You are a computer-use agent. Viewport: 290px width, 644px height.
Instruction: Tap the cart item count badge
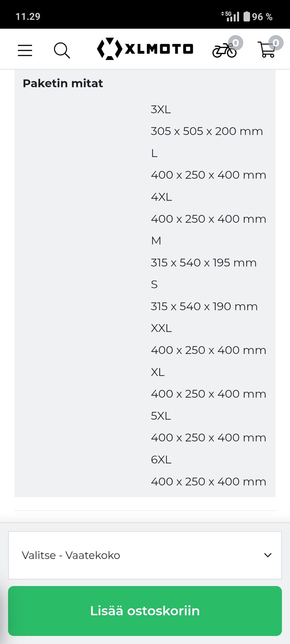click(276, 43)
